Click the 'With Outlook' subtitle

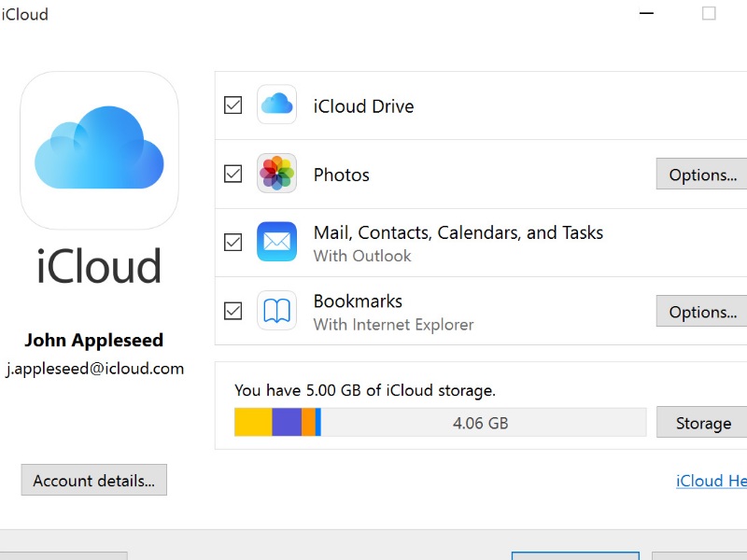(362, 256)
